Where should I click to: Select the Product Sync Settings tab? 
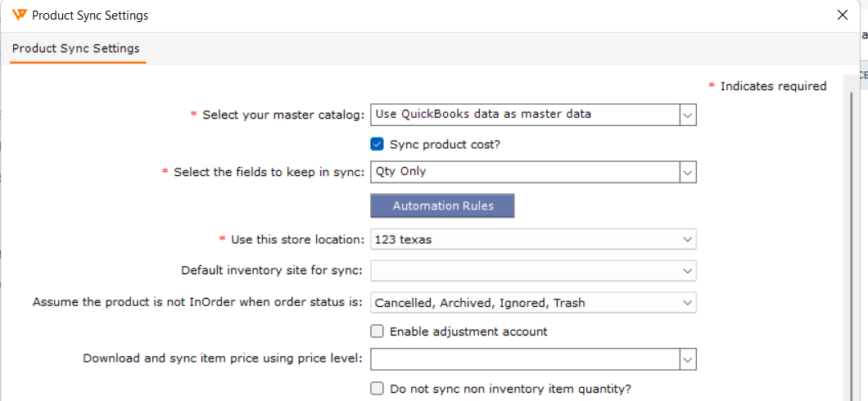(x=75, y=48)
